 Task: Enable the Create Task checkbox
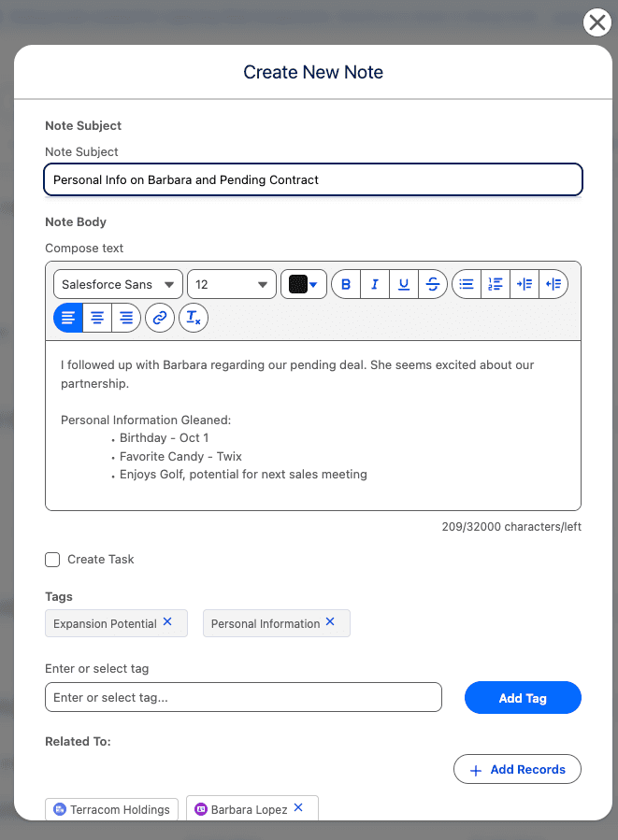click(x=52, y=560)
